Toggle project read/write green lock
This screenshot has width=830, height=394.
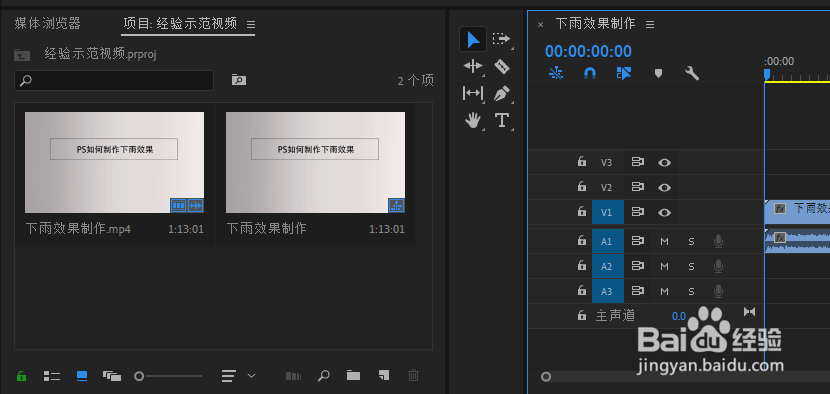coord(21,376)
